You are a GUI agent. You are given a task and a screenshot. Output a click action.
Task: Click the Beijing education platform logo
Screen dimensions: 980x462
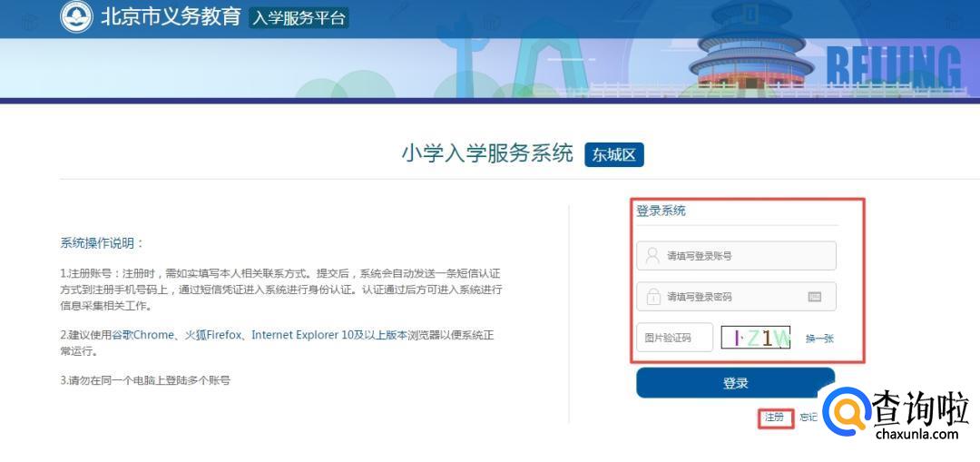[x=76, y=17]
